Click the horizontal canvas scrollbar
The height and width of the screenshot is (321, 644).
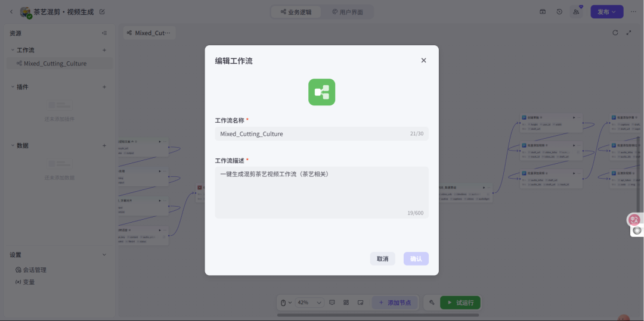click(378, 315)
